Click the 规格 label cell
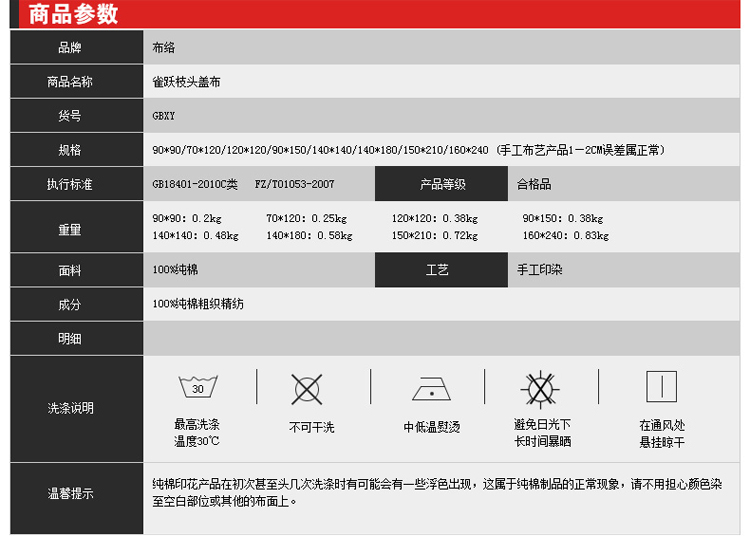Screen dimensions: 750x536 click(x=77, y=150)
